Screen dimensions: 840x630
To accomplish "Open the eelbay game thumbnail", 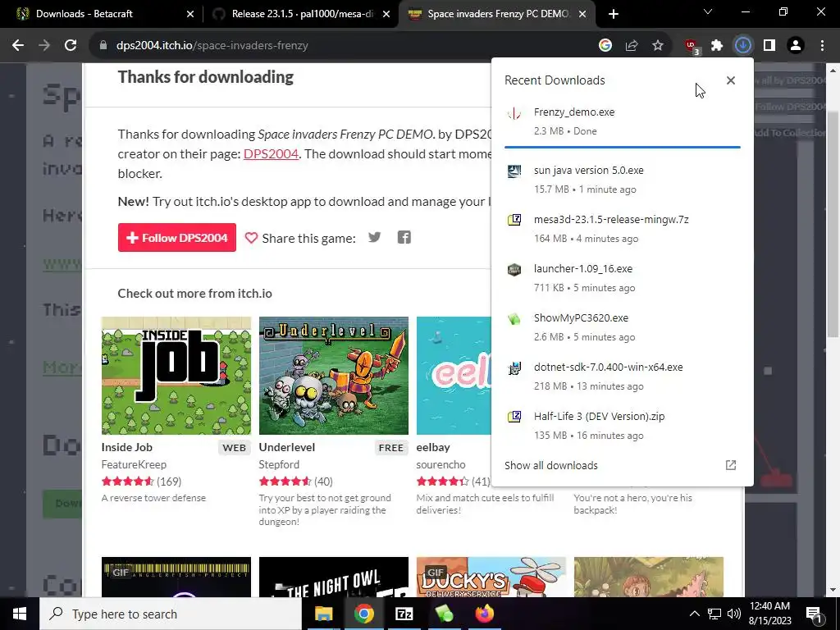I will pyautogui.click(x=454, y=376).
